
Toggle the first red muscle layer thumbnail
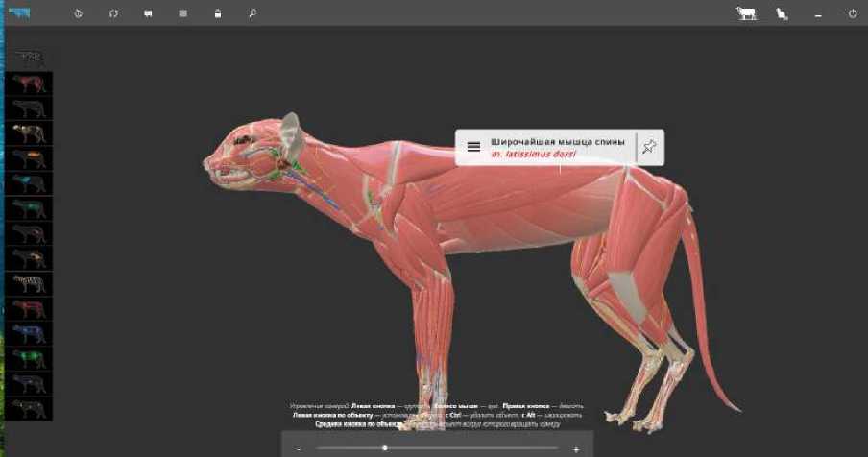[x=29, y=84]
